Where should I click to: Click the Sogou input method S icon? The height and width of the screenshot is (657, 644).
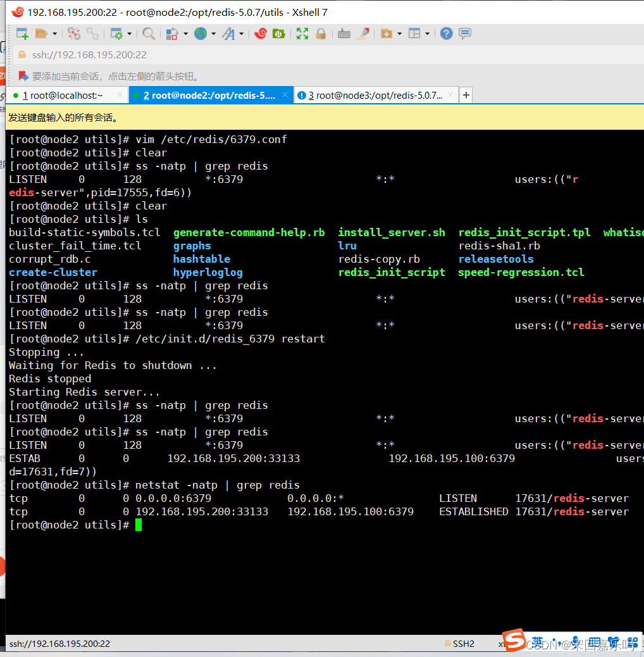pyautogui.click(x=514, y=639)
